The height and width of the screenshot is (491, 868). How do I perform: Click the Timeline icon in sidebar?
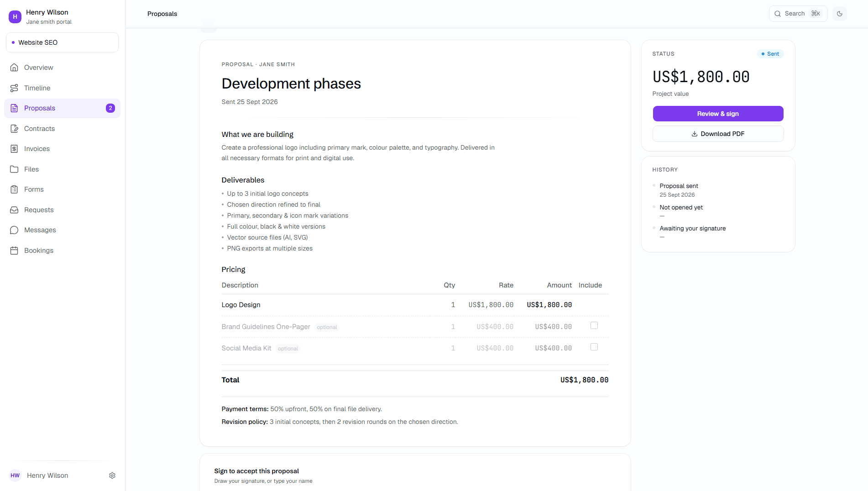[x=14, y=88]
